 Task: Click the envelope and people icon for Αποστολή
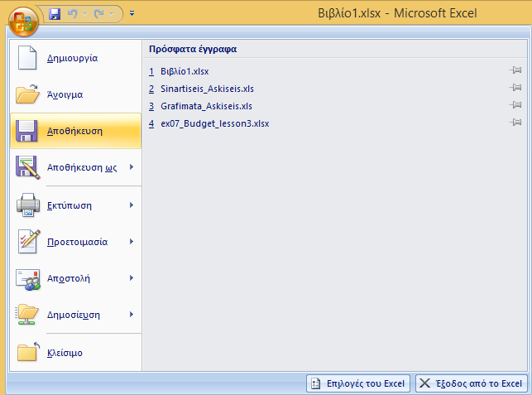click(28, 280)
